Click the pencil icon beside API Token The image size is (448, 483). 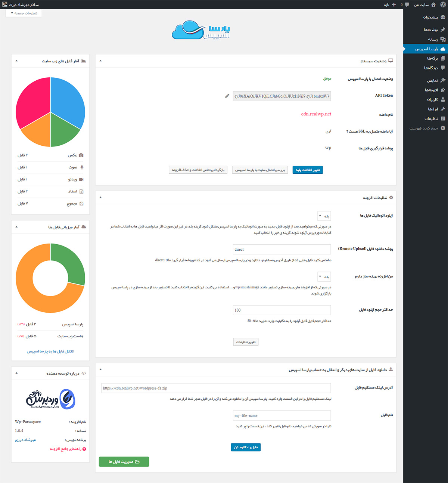[x=227, y=96]
